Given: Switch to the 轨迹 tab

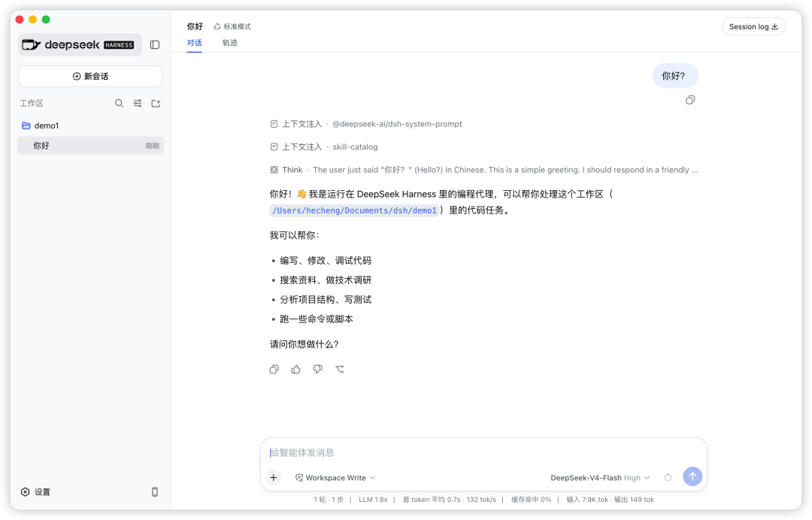Looking at the screenshot, I should (x=230, y=43).
